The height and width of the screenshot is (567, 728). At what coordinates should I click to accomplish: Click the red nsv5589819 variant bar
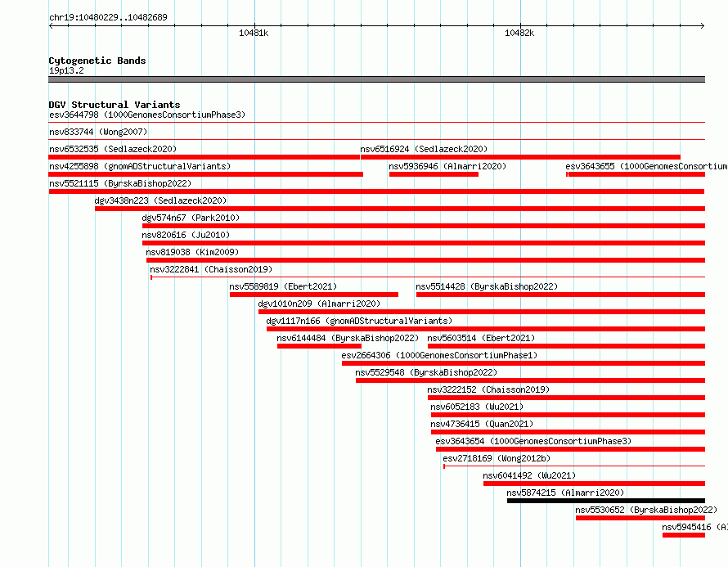(314, 295)
